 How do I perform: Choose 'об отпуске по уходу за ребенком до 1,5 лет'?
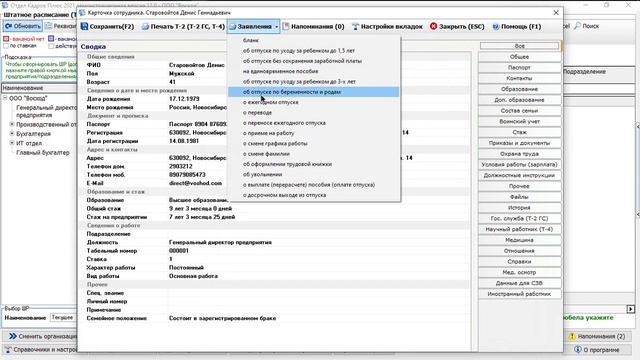click(314, 51)
